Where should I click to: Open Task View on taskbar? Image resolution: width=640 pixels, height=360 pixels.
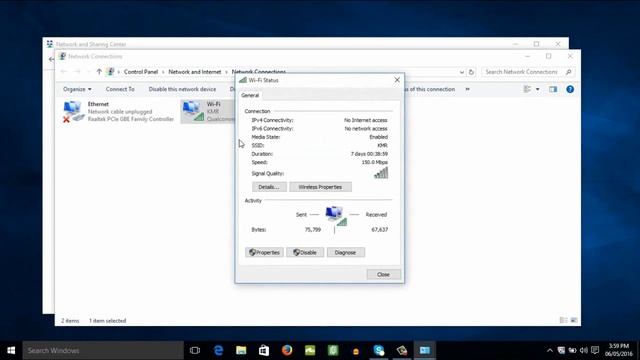point(195,350)
